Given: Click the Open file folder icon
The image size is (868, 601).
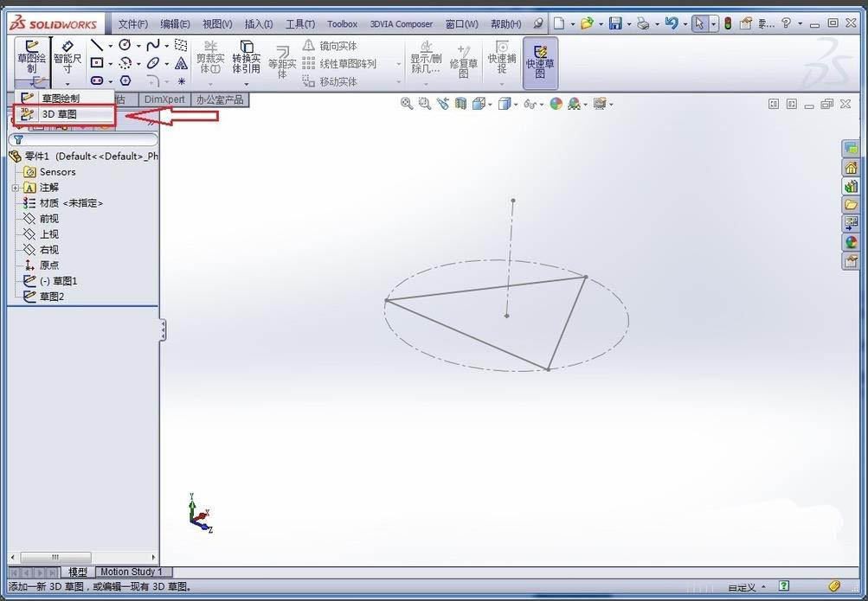Looking at the screenshot, I should point(587,23).
